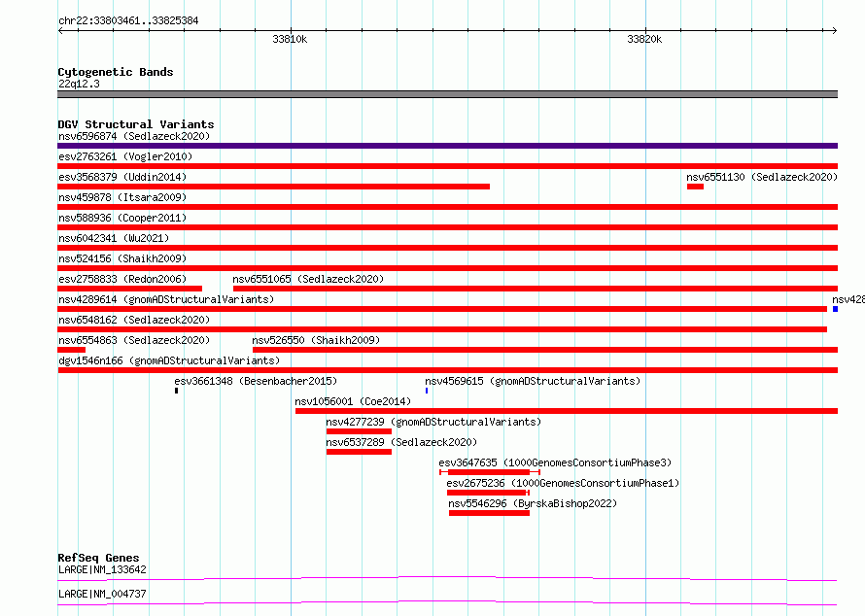Open nsv459878 (Itsara2009) variant label
Viewport: 865px width, 616px height.
[x=122, y=197]
